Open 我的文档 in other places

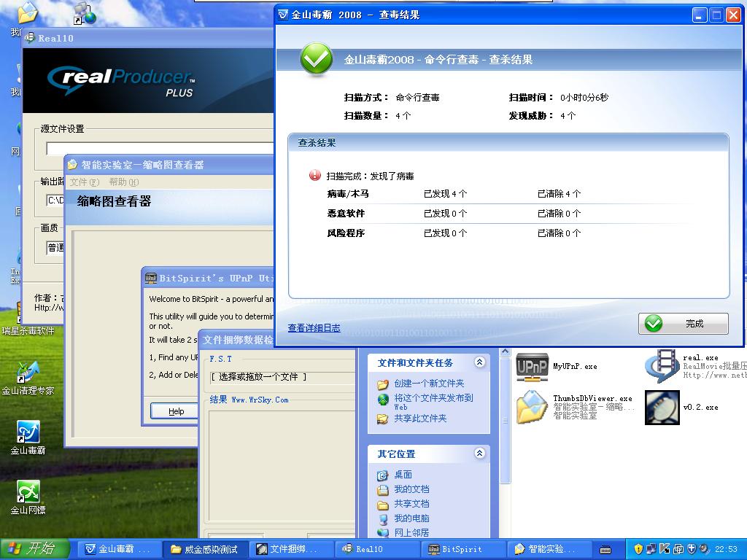[x=411, y=489]
